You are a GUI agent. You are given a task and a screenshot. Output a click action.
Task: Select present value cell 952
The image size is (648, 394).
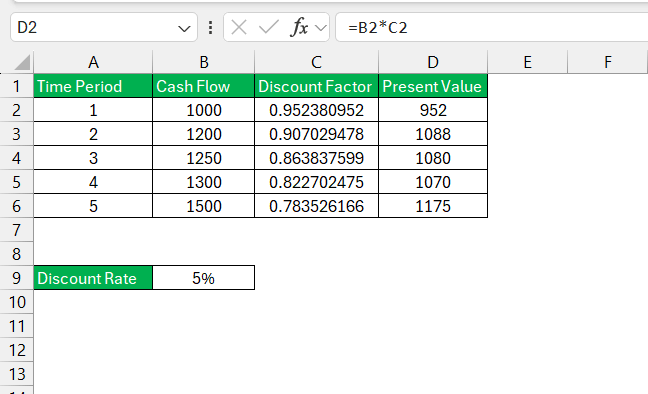[433, 110]
